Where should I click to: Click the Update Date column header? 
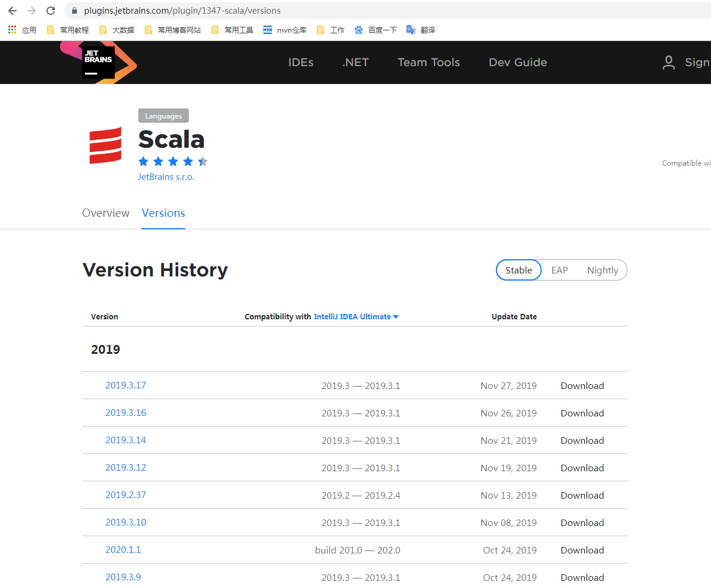click(514, 316)
